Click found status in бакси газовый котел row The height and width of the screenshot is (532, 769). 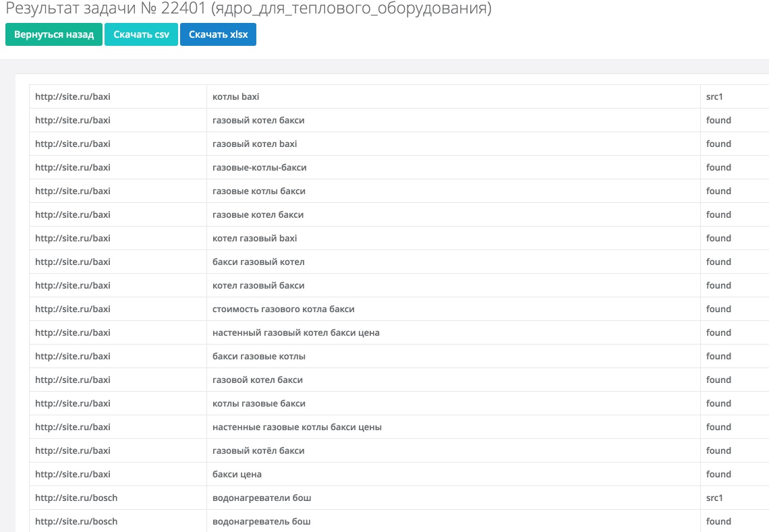[x=718, y=262]
